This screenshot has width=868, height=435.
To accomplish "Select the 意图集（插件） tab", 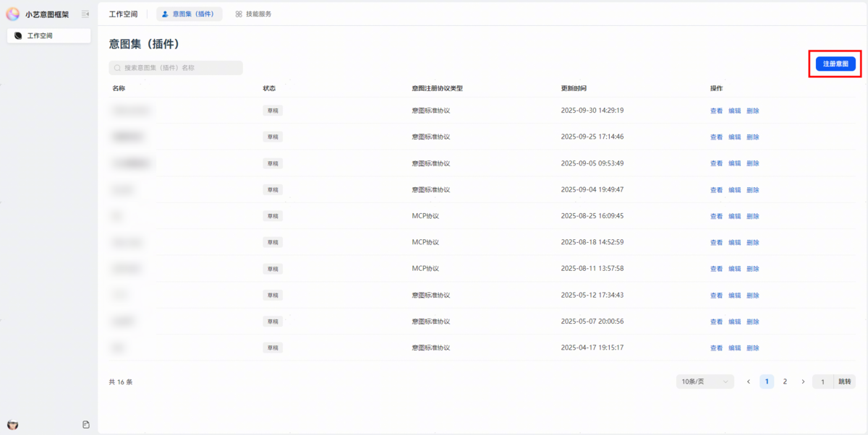I will pos(189,14).
